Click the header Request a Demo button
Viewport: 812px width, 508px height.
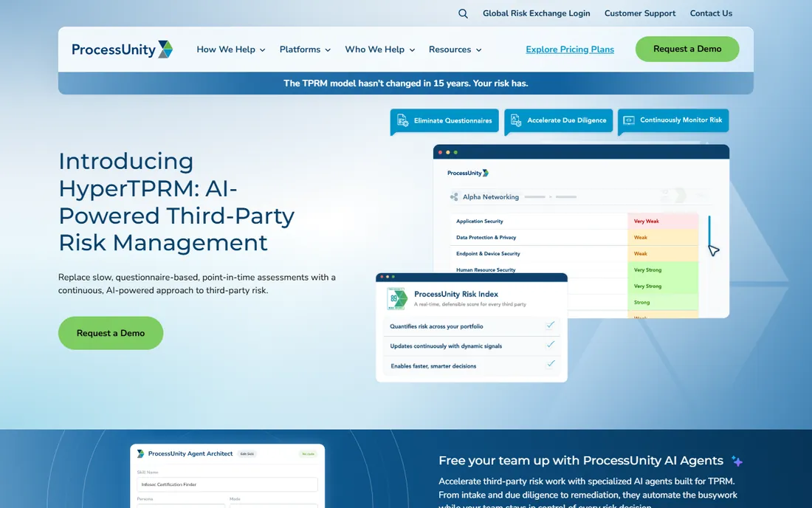pyautogui.click(x=687, y=49)
